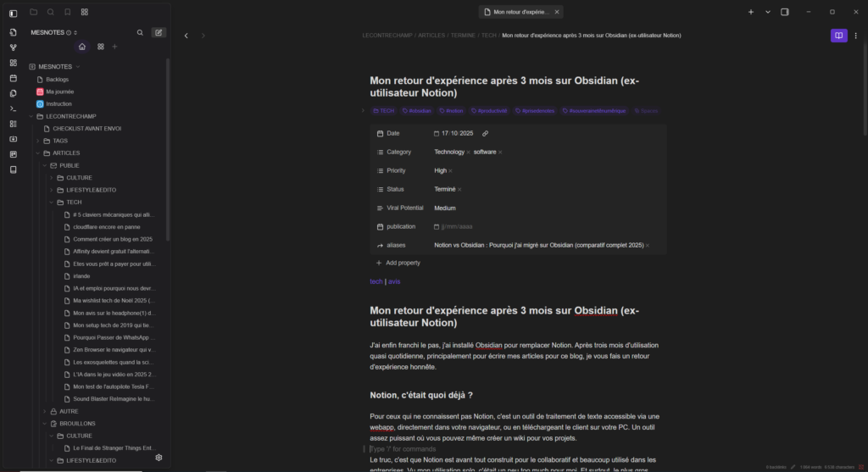Open the graph view ribbon icon

14,47
